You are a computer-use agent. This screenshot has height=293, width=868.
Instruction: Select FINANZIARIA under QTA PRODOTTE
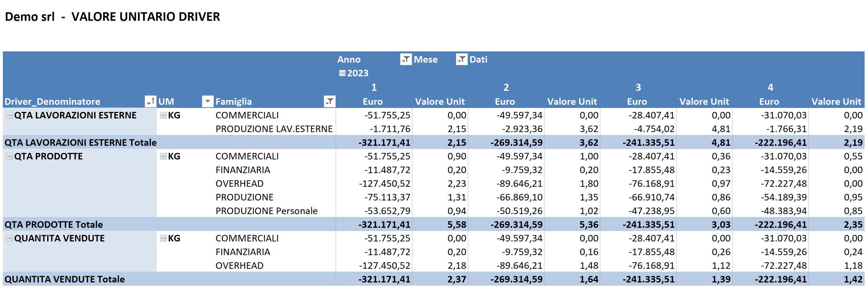[243, 170]
